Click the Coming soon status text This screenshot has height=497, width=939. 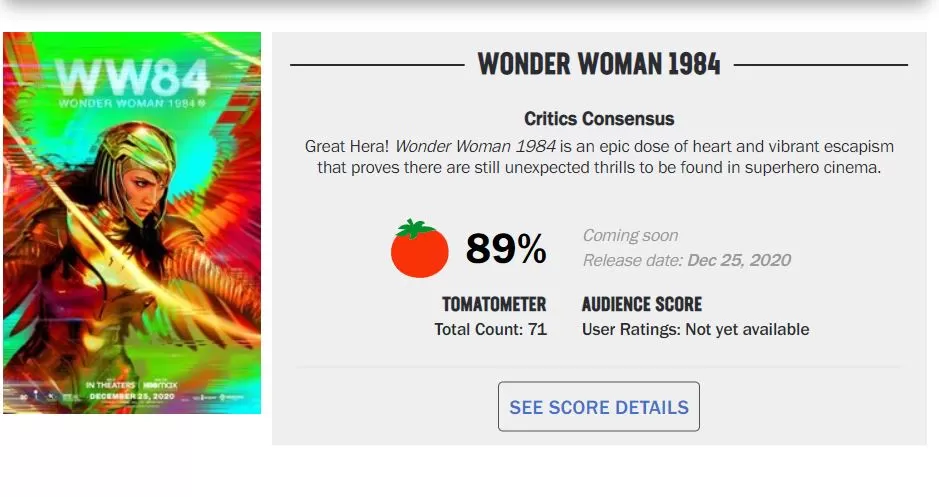630,236
